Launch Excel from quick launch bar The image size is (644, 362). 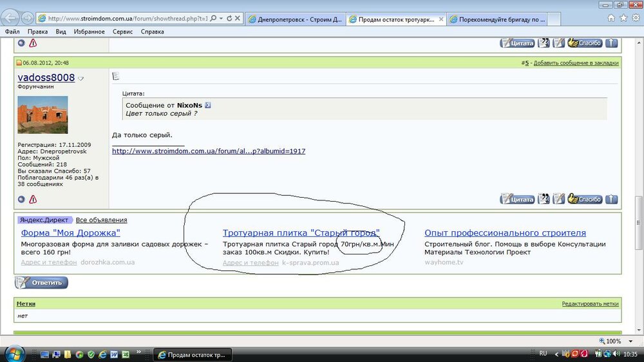coord(126,354)
